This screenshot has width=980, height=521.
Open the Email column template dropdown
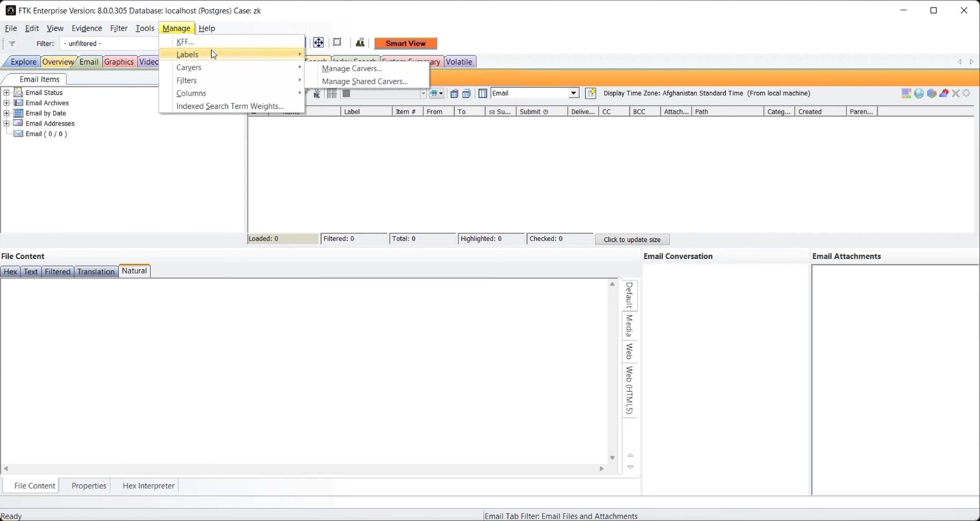click(573, 93)
